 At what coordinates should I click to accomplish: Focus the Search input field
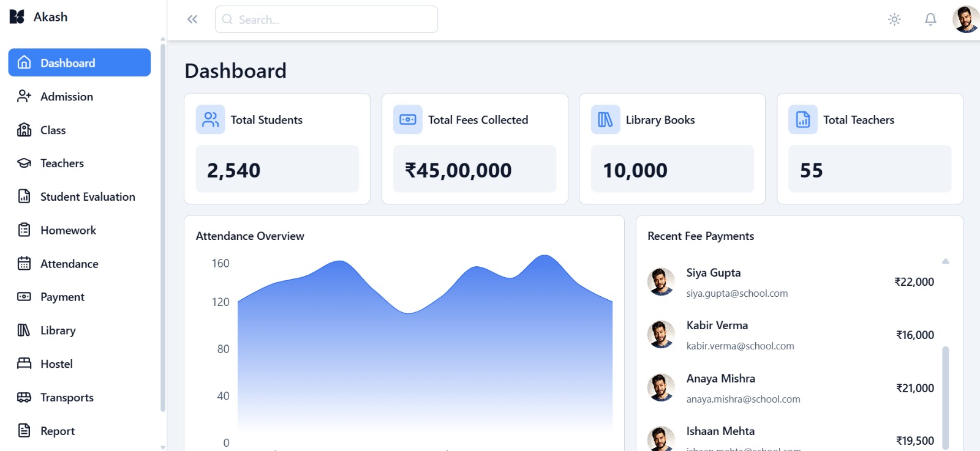pos(326,20)
